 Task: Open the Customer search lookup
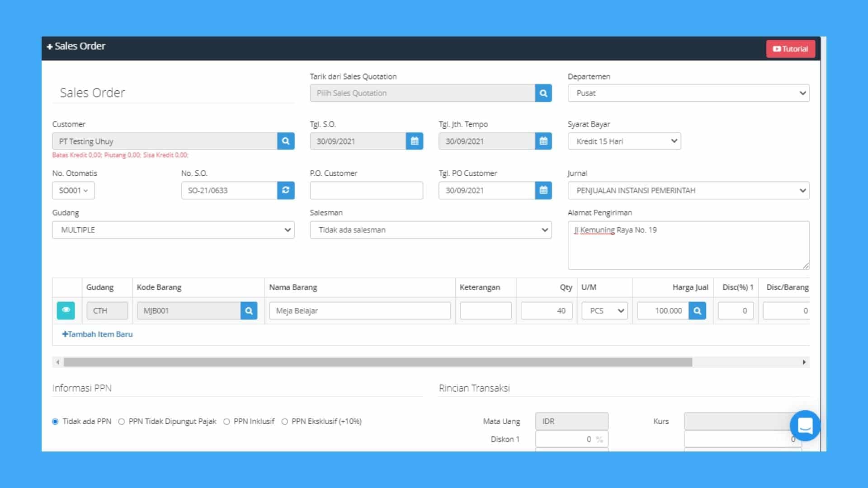[286, 141]
